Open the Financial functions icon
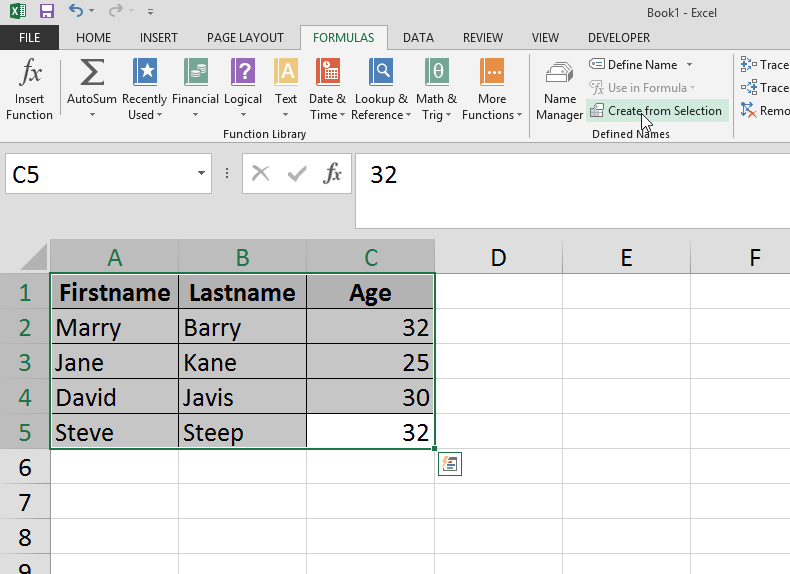Screen dimensions: 790x574 pos(195,75)
